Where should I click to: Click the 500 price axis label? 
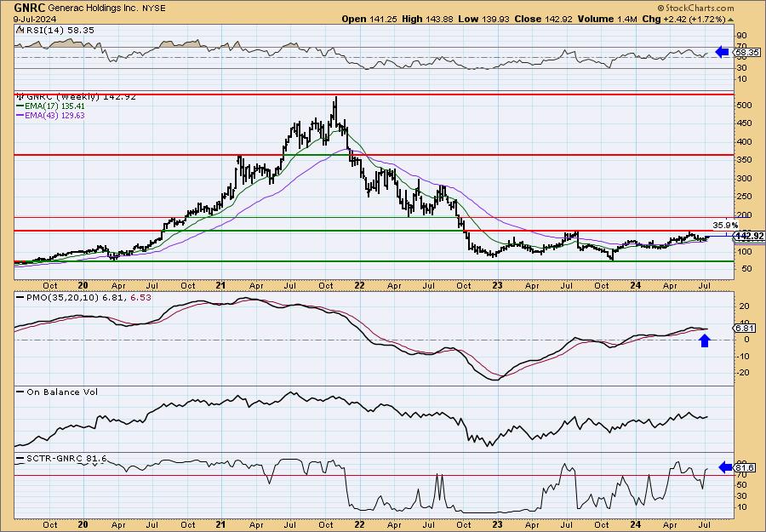pos(744,105)
